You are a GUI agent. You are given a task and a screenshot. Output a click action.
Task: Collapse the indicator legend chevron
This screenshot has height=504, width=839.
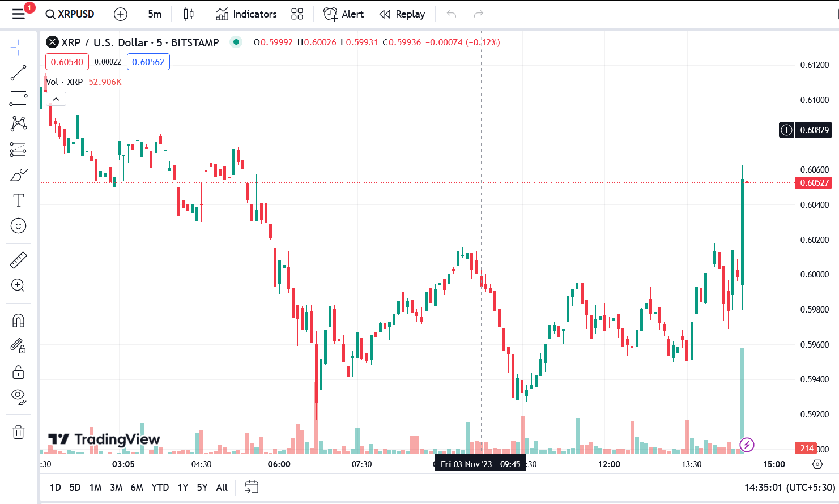(x=56, y=99)
